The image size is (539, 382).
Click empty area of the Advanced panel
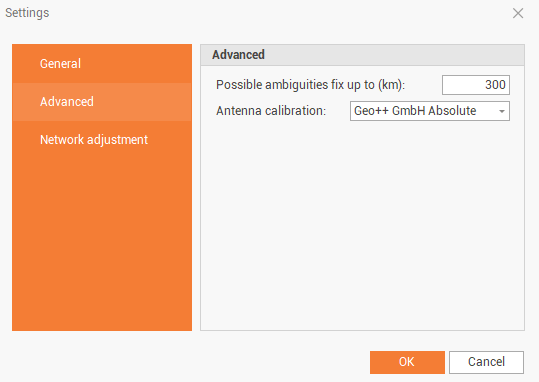pyautogui.click(x=362, y=223)
